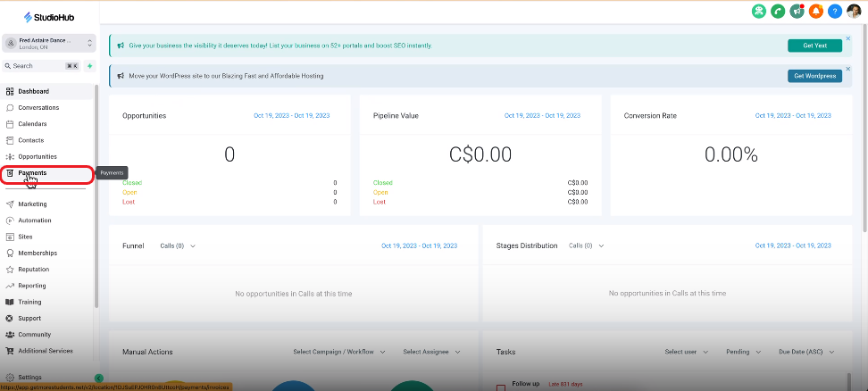Click the green lightning quick-action icon
868x391 pixels.
coord(89,66)
